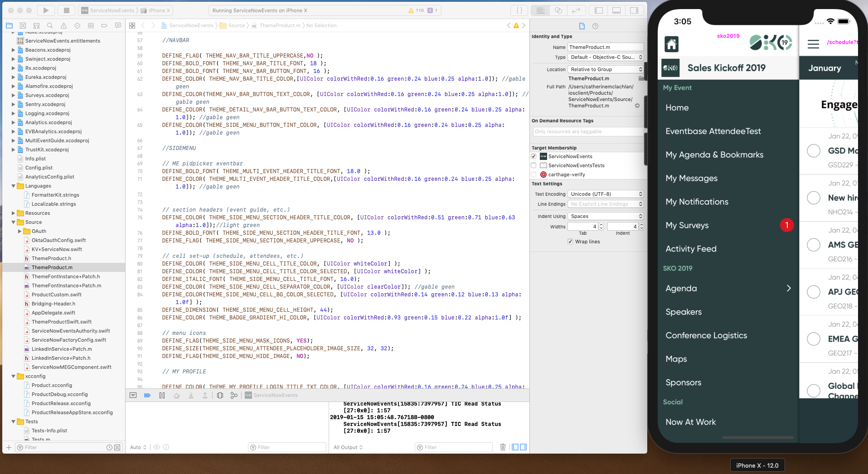Click the console Filter field
This screenshot has width=868, height=474.
tap(453, 447)
